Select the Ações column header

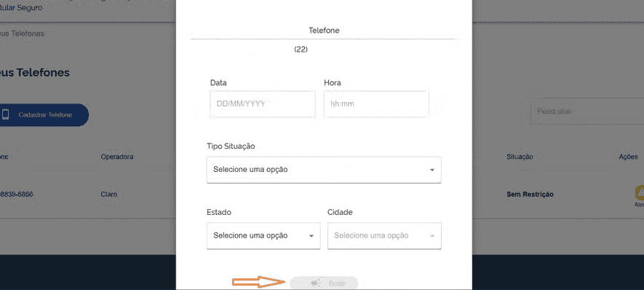coord(629,157)
